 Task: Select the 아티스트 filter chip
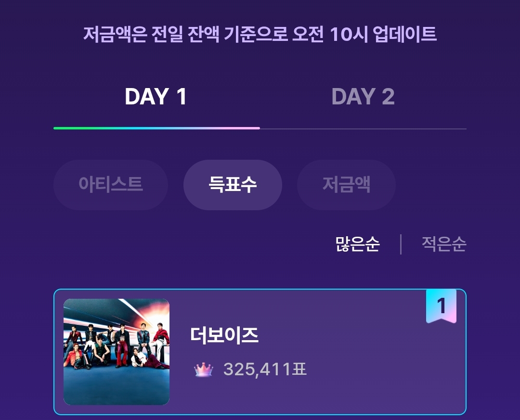click(111, 185)
